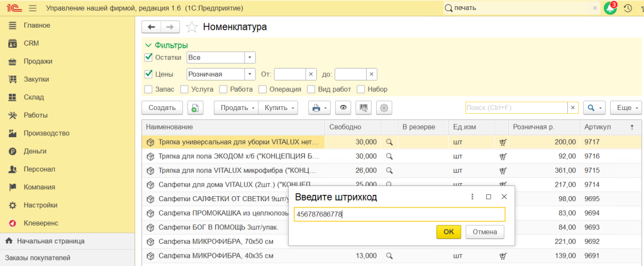
Task: Click the magnifier in the 9717 row
Action: tap(389, 142)
